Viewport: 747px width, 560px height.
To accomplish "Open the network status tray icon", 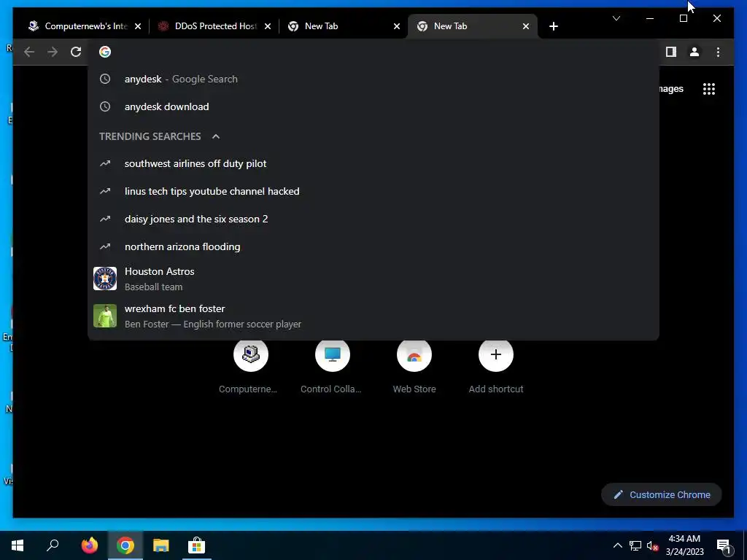I will [x=635, y=545].
